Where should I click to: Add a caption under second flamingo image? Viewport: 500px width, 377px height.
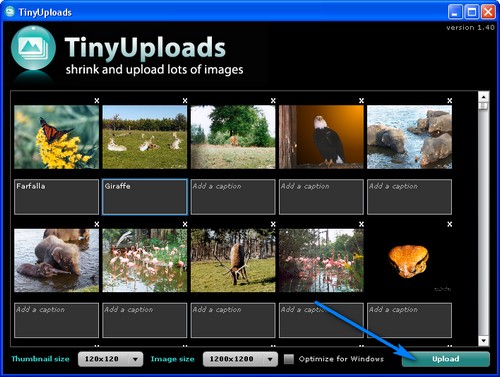pos(321,320)
